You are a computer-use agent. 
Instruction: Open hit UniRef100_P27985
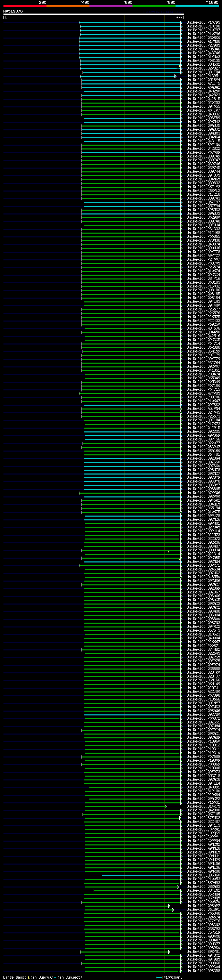[x=203, y=45]
